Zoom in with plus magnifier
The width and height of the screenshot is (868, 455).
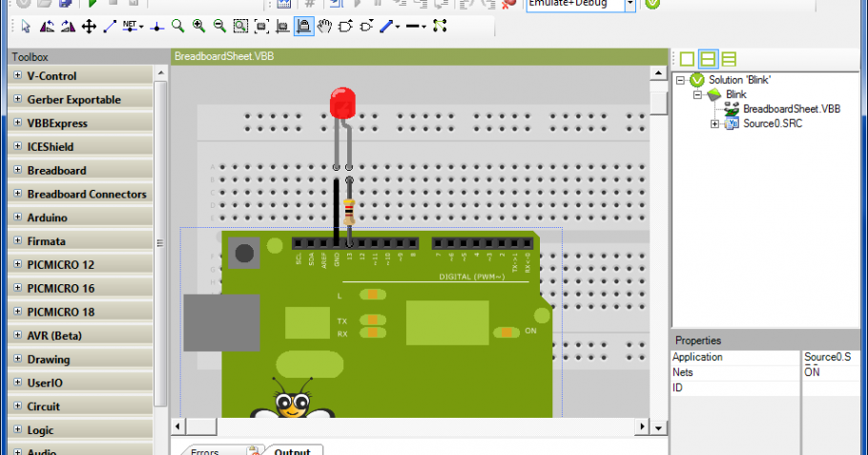[198, 26]
